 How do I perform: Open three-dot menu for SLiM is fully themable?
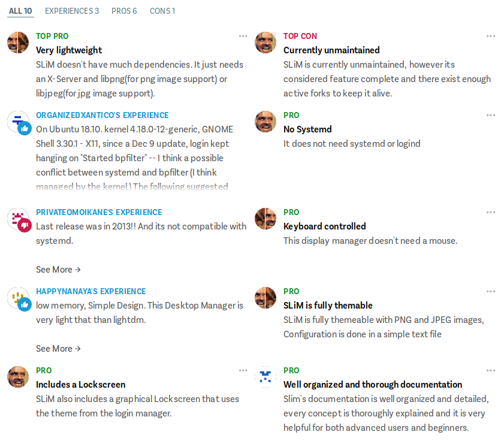(491, 291)
